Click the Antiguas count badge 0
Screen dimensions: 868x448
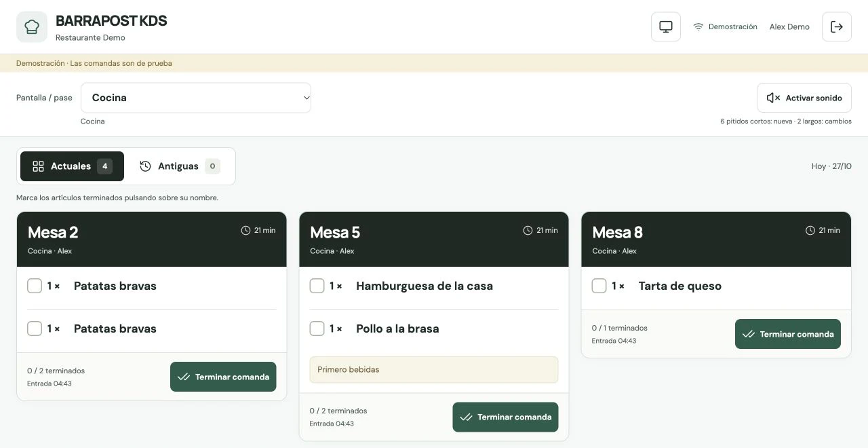click(212, 166)
